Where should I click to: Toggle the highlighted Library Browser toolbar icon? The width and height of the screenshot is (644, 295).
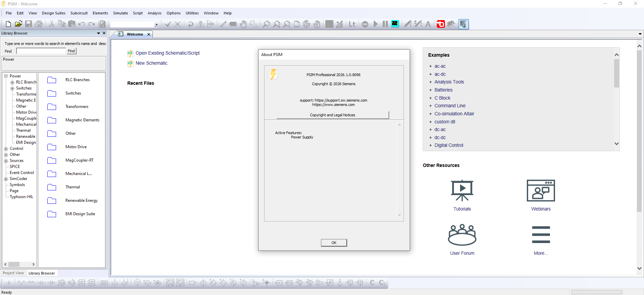coord(464,24)
